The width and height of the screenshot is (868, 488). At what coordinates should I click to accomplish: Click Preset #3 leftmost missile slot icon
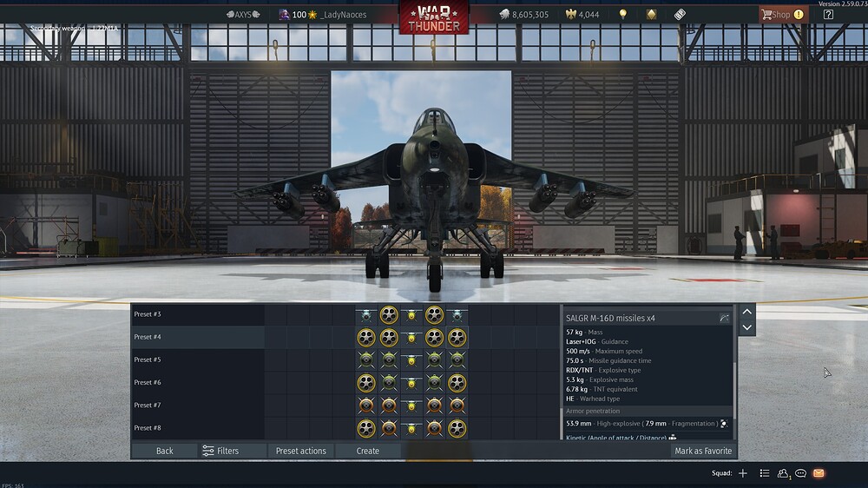pos(366,315)
